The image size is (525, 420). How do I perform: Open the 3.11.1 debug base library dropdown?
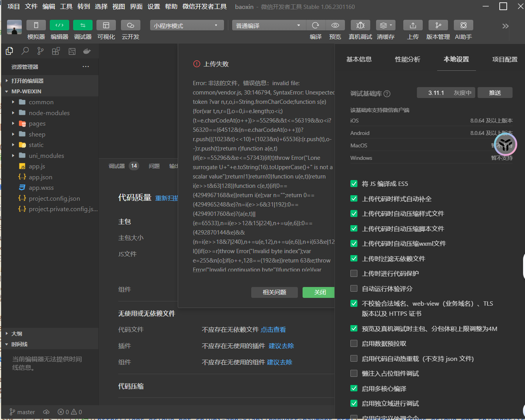point(446,93)
